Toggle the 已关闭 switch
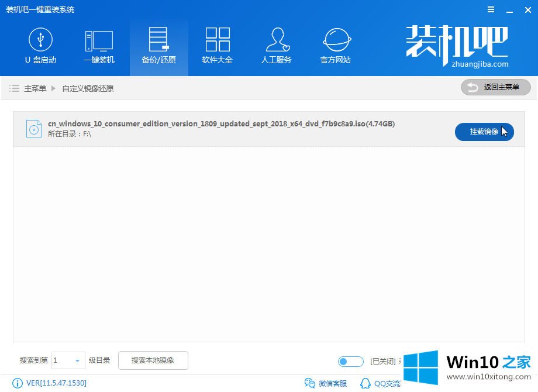The image size is (538, 392). tap(351, 362)
